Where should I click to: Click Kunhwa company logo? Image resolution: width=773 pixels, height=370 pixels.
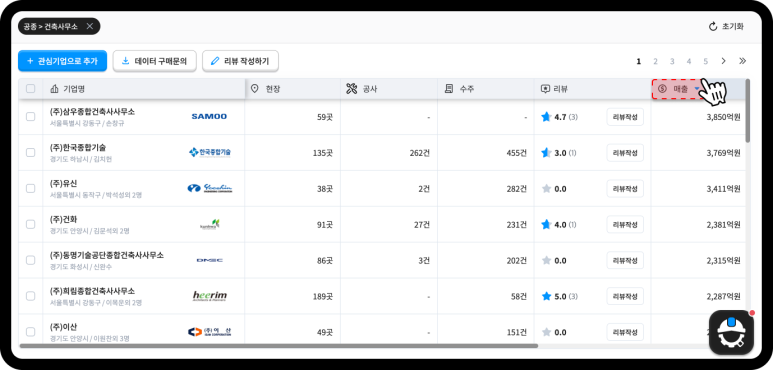pyautogui.click(x=210, y=225)
